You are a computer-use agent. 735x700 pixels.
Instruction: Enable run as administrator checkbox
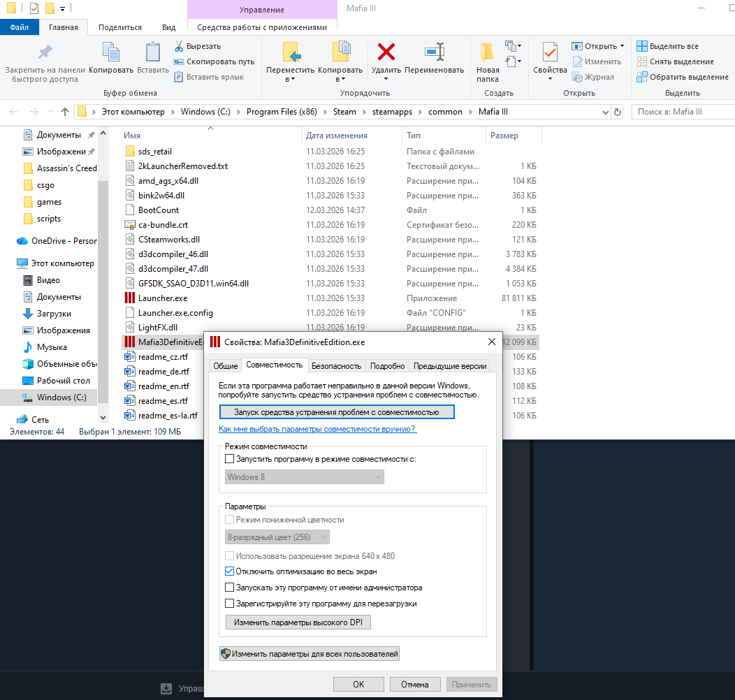click(x=229, y=588)
